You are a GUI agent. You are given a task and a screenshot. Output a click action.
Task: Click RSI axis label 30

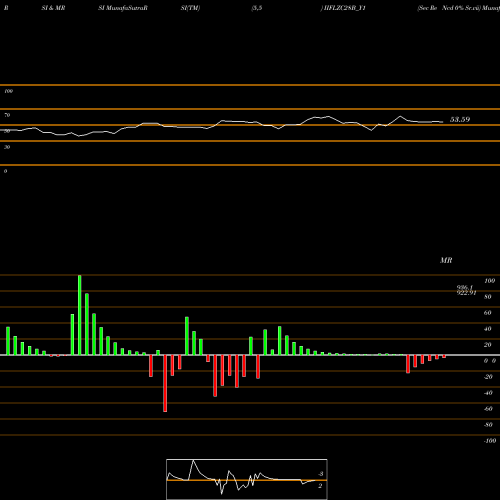click(7, 147)
